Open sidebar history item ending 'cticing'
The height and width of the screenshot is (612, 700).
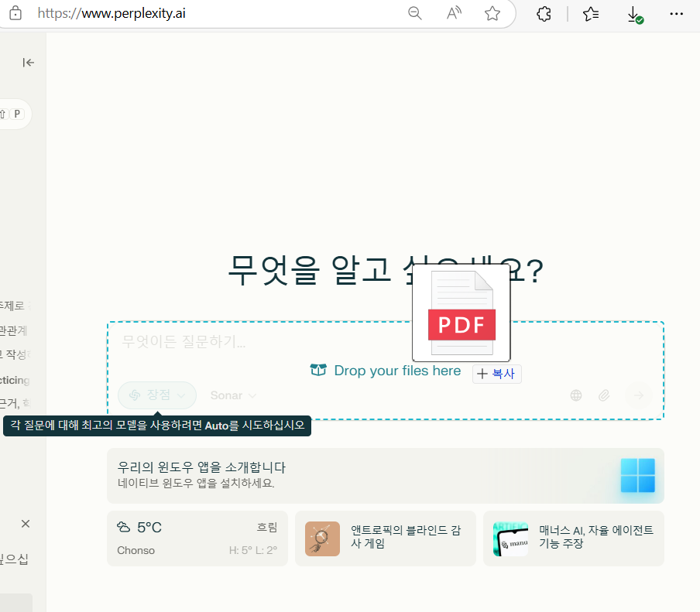click(x=15, y=380)
